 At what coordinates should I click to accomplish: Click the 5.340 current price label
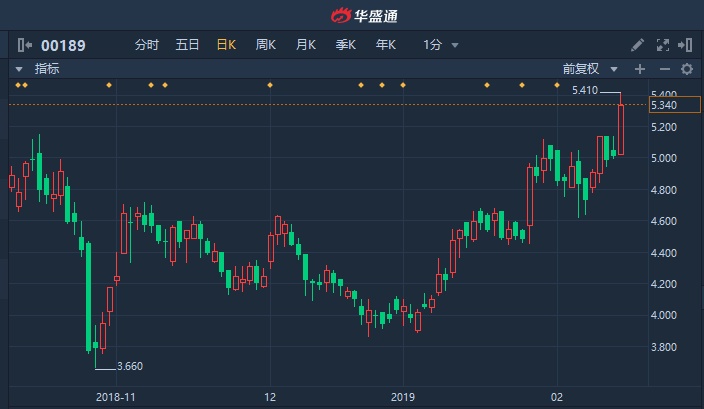tap(674, 105)
